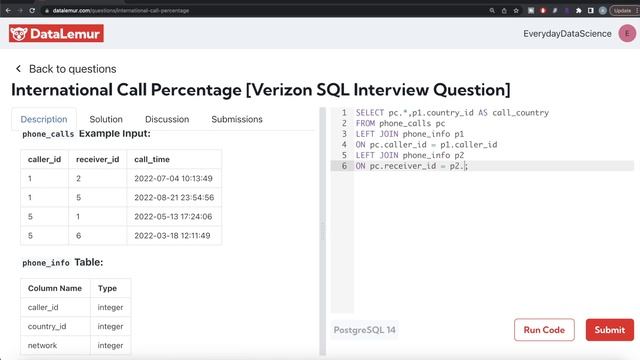View the Submissions tab
640x360 pixels.
237,119
